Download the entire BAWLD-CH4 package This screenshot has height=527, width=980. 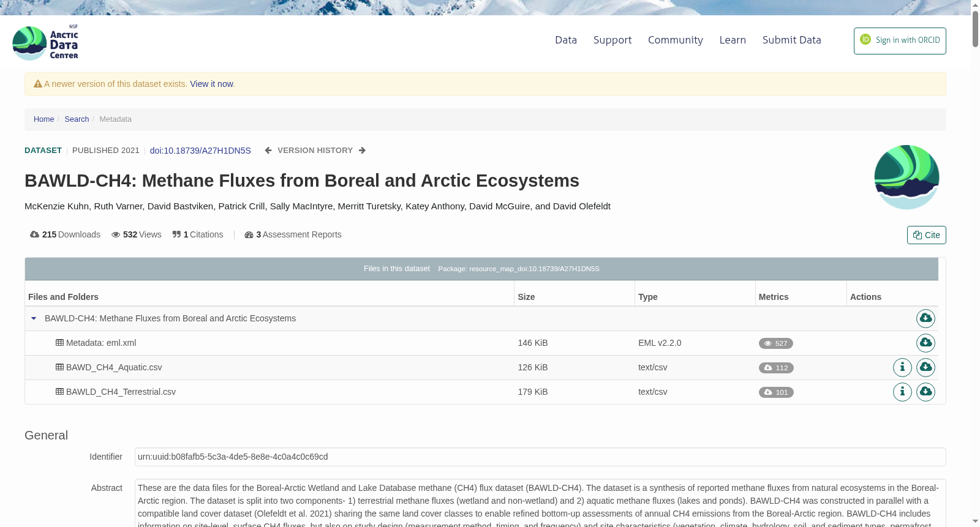[x=925, y=318]
